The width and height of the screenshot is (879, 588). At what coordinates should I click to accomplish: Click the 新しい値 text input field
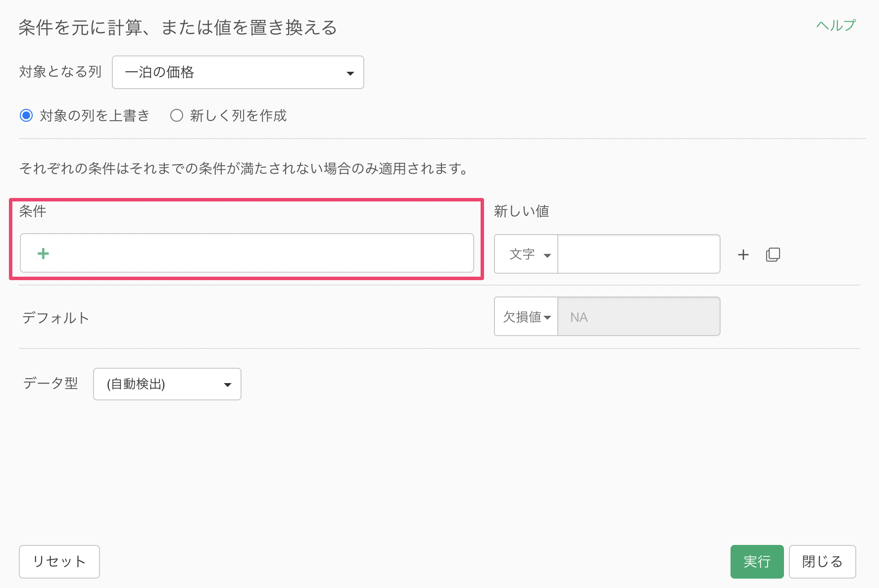tap(638, 254)
